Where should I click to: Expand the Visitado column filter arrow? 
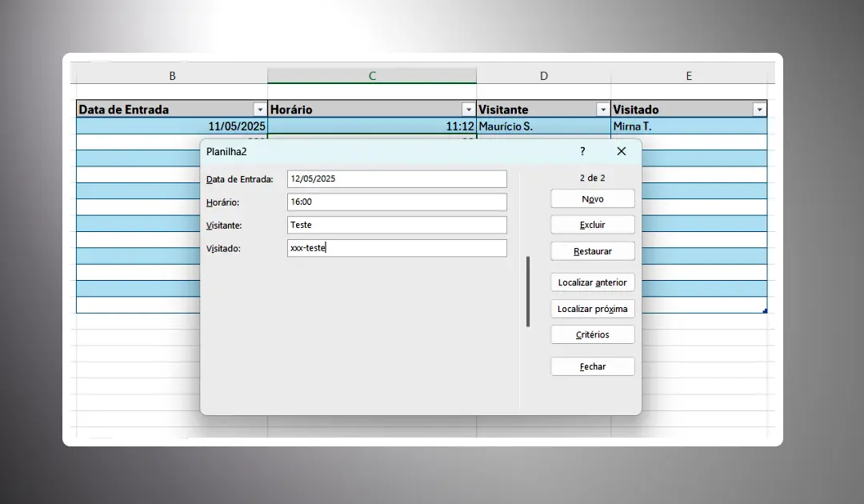[758, 110]
